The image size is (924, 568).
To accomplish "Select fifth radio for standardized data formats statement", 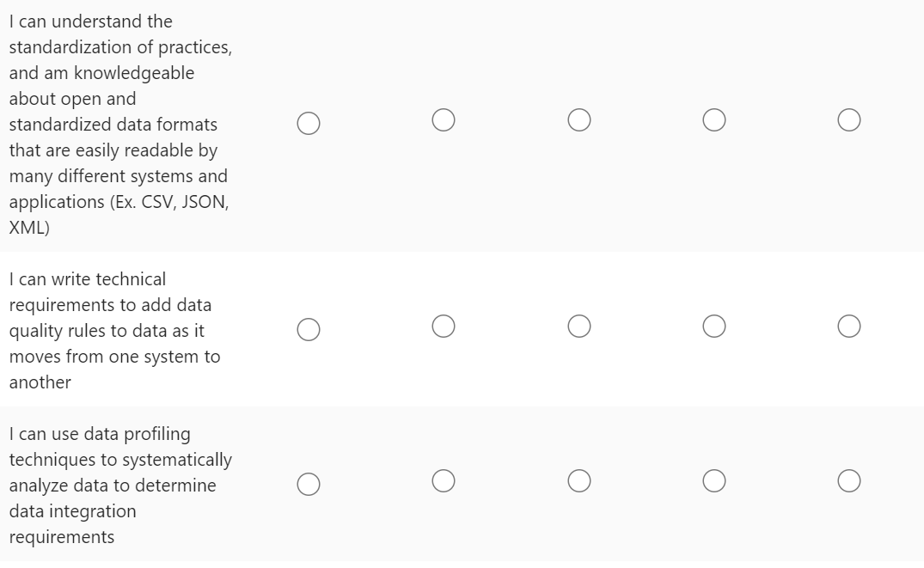I will 849,119.
